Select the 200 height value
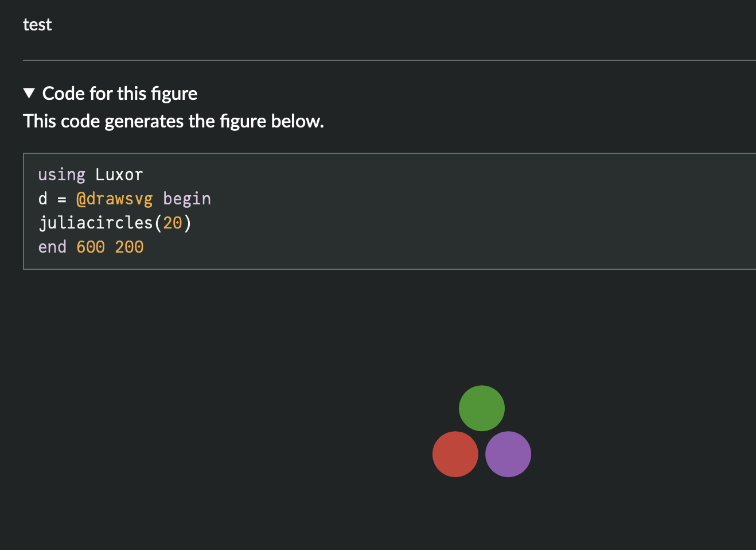The height and width of the screenshot is (550, 756). [x=130, y=246]
